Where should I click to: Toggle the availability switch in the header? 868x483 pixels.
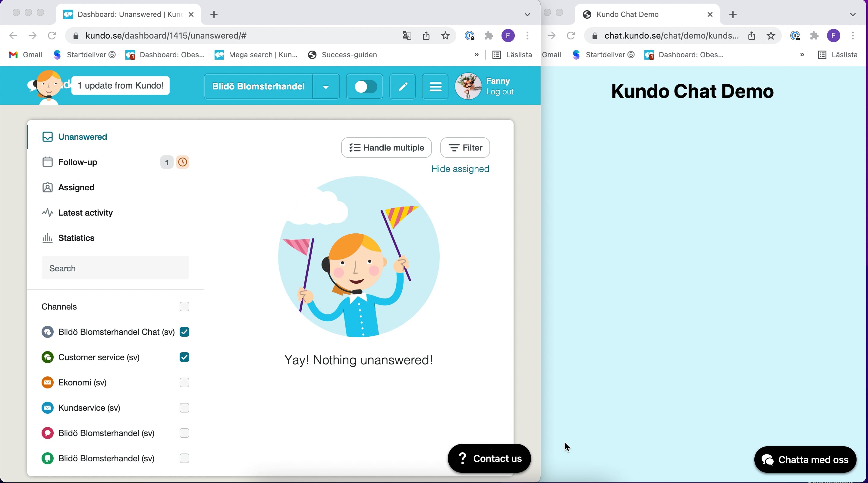click(365, 86)
